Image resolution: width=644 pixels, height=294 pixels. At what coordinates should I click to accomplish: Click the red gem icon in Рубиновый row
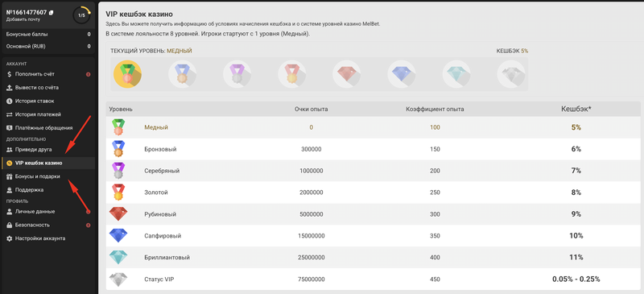(118, 214)
